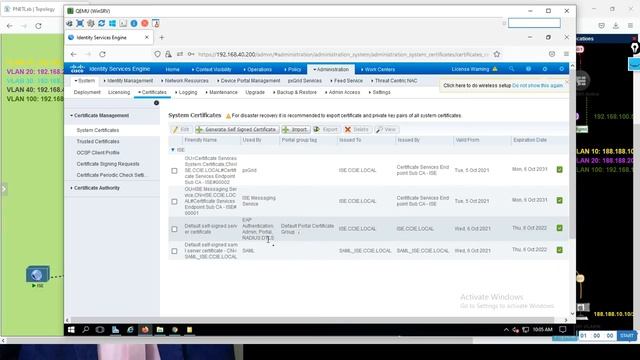Click Firefox icon in VM taskbar
This screenshot has width=640, height=360.
[145, 329]
